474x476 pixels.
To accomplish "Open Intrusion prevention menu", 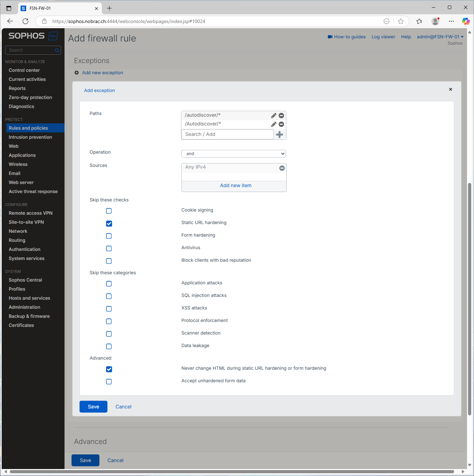I will click(x=30, y=137).
